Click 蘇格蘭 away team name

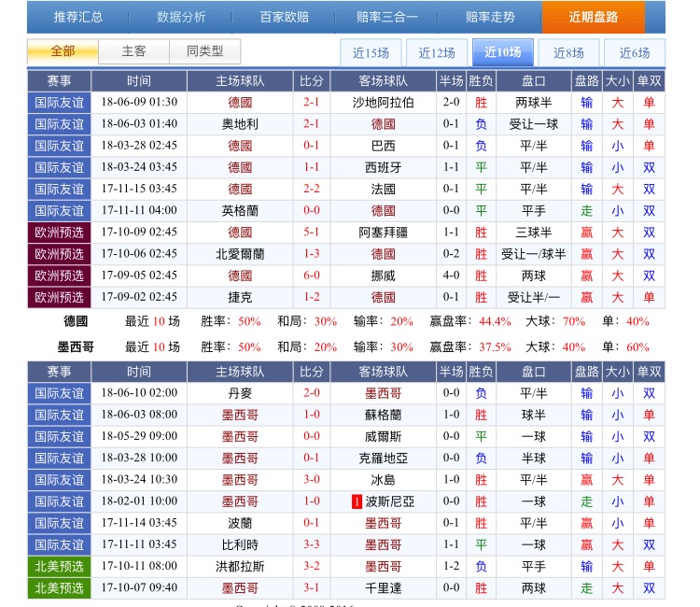point(383,415)
